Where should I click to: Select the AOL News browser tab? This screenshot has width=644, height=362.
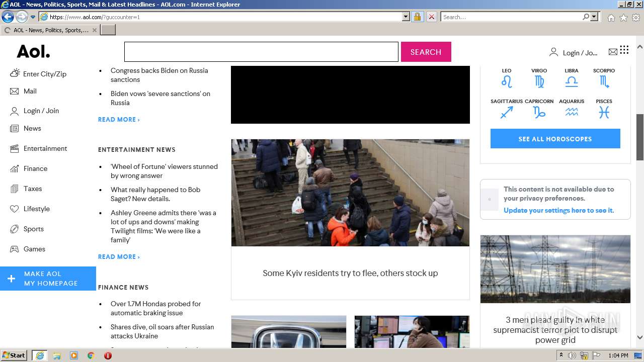[x=50, y=30]
